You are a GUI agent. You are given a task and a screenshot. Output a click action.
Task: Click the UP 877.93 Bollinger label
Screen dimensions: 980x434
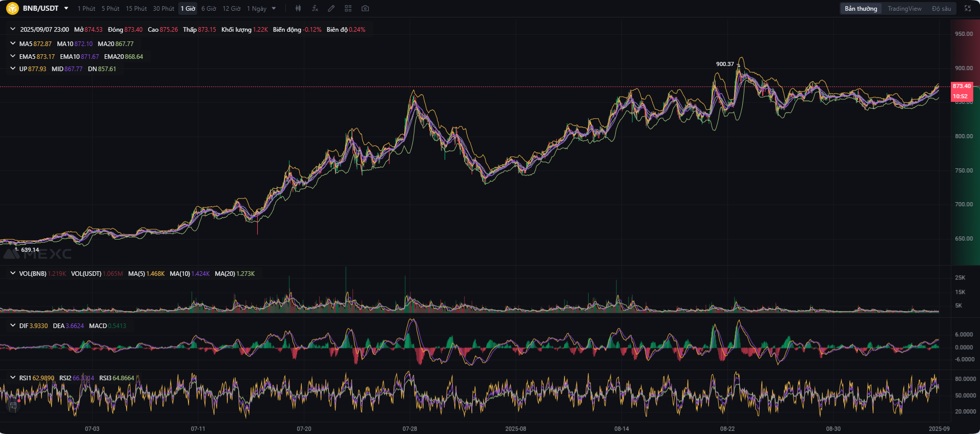click(33, 69)
